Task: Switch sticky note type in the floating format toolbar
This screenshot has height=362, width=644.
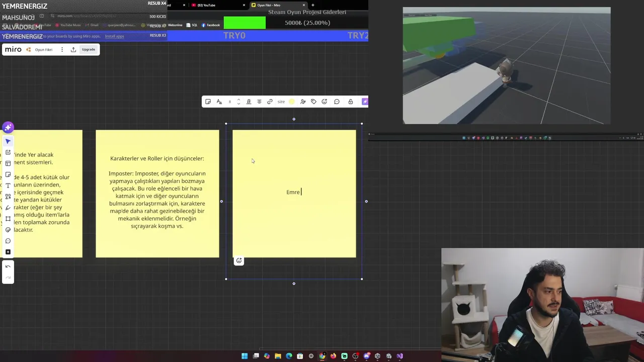Action: 208,102
